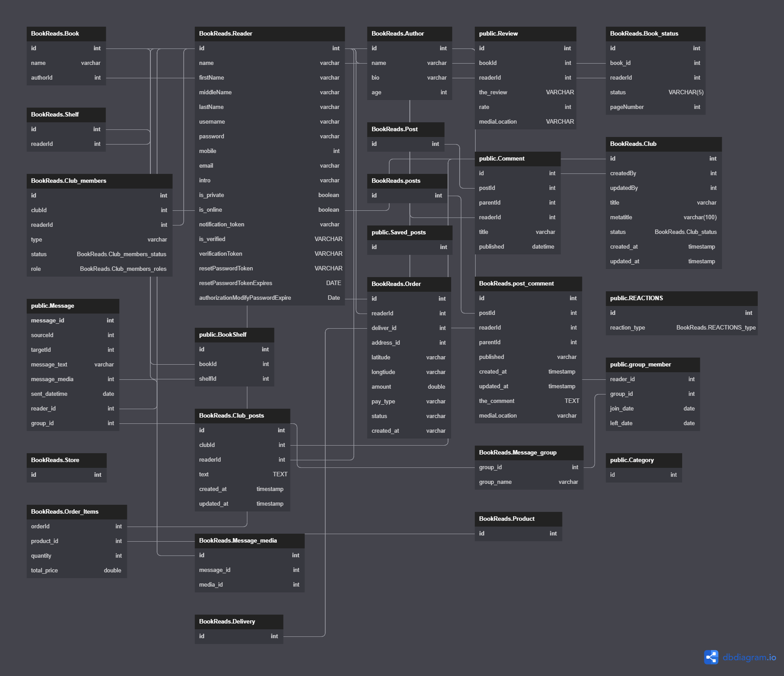Screen dimensions: 784x676
Task: Click the mediaLocation field in Review table
Action: click(x=525, y=122)
